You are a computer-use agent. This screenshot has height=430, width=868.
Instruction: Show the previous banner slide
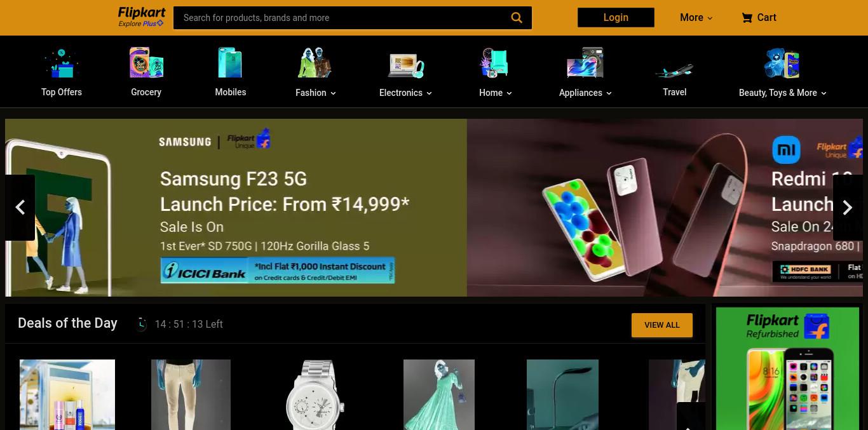[20, 208]
